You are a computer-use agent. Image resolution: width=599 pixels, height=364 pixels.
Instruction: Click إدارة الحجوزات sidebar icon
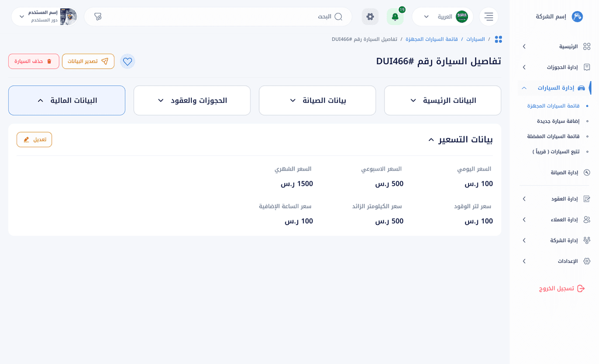coord(587,67)
